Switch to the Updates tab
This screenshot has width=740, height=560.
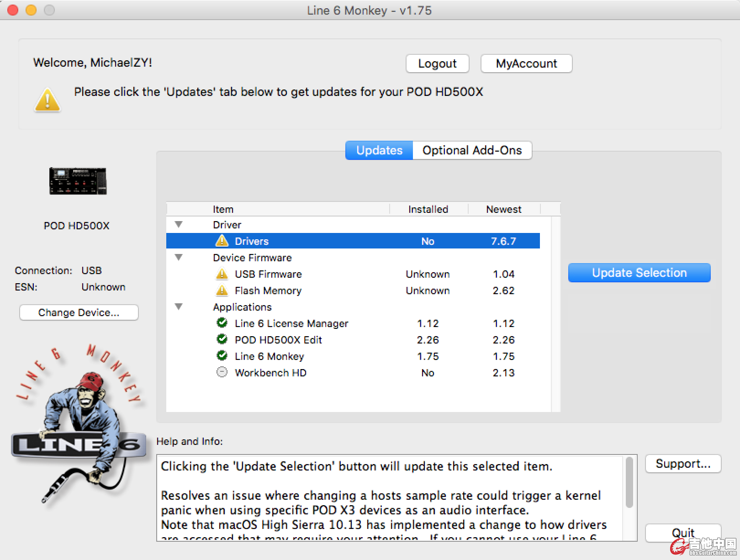point(379,150)
